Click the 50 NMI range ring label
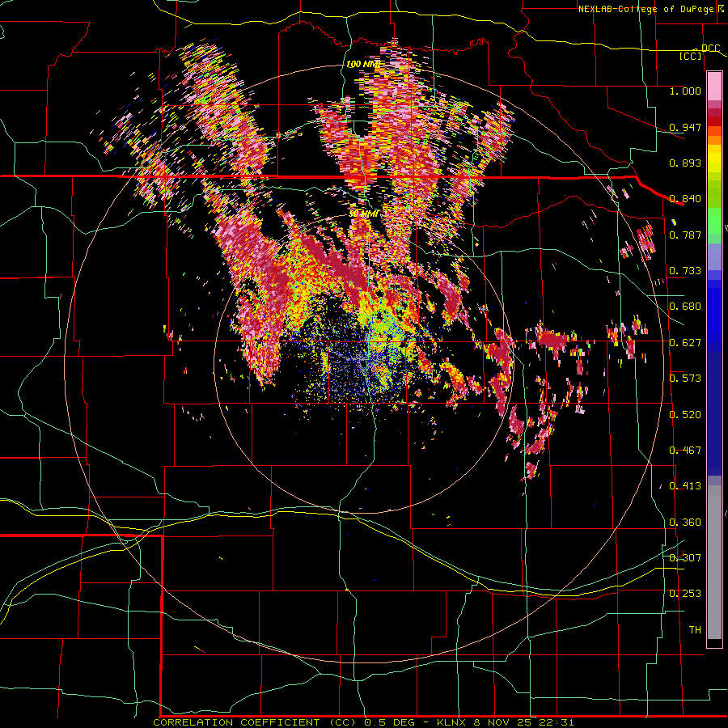The height and width of the screenshot is (728, 728). [364, 214]
